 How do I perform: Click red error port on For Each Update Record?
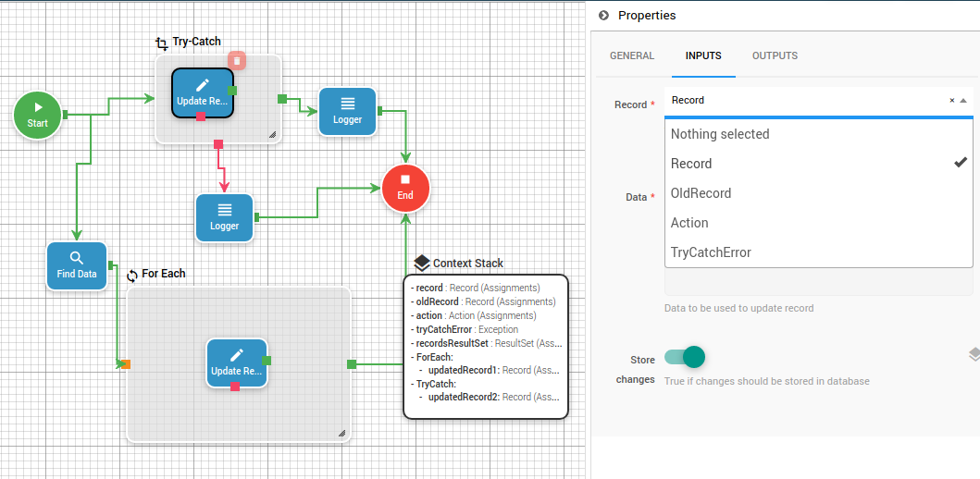point(235,387)
